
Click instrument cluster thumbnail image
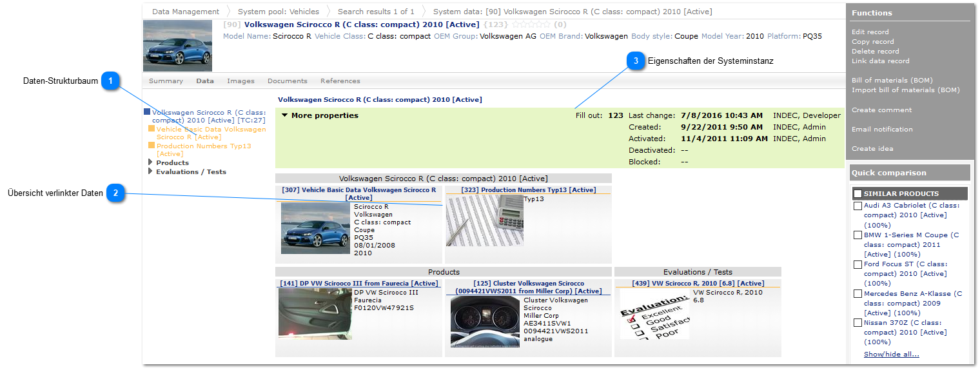(x=485, y=322)
